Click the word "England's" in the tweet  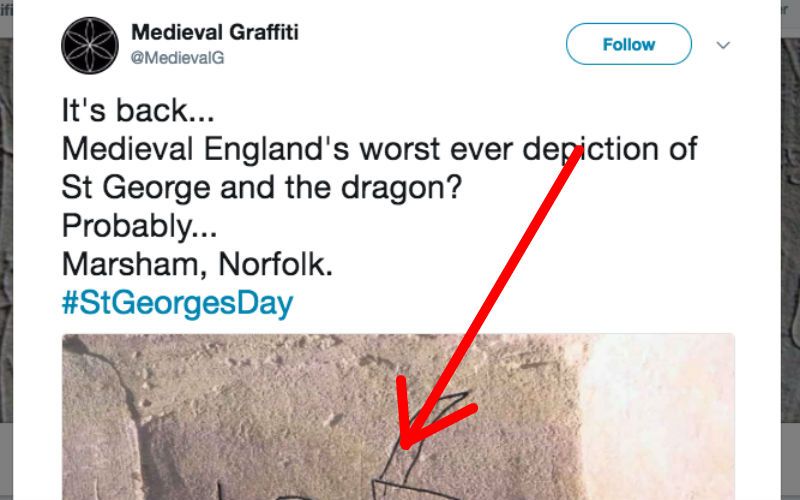(303, 148)
